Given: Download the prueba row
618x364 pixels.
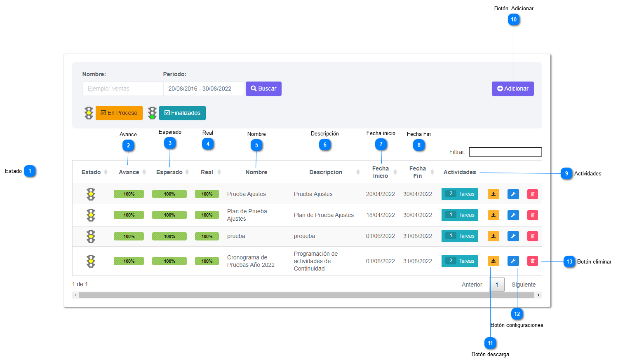Looking at the screenshot, I should point(493,236).
